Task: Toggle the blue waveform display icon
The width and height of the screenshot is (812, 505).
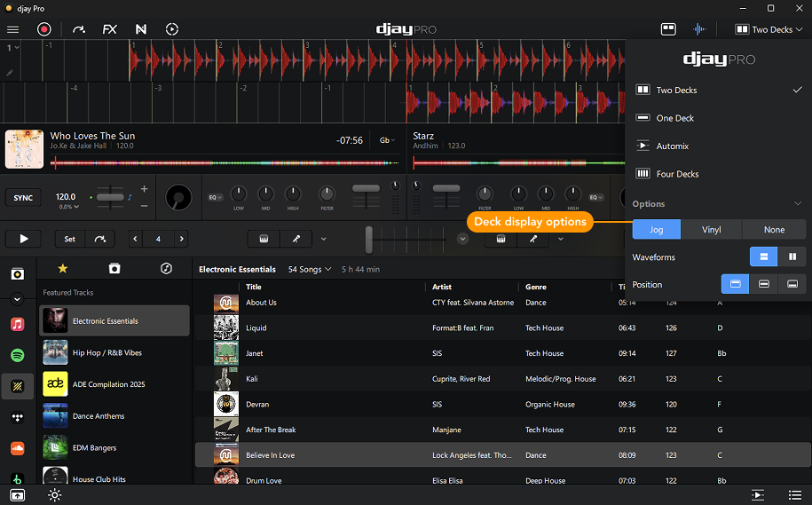Action: point(699,29)
